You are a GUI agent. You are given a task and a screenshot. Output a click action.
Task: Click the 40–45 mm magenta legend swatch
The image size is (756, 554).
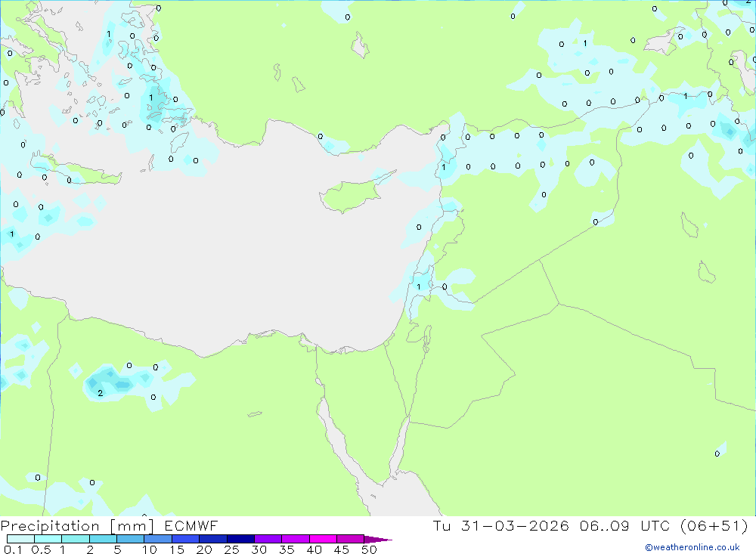323,539
